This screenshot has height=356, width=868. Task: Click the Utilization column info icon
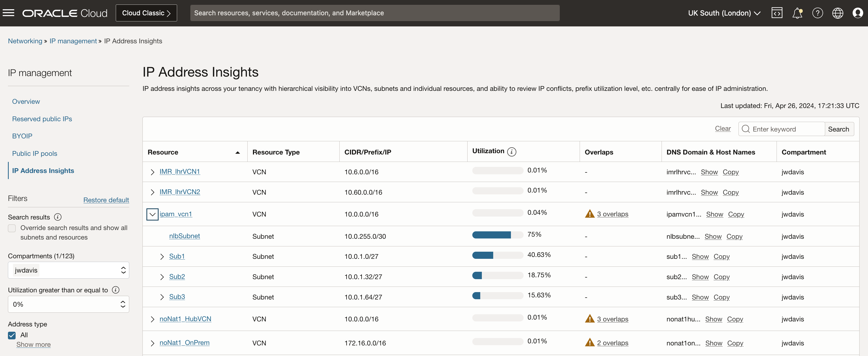click(x=512, y=152)
